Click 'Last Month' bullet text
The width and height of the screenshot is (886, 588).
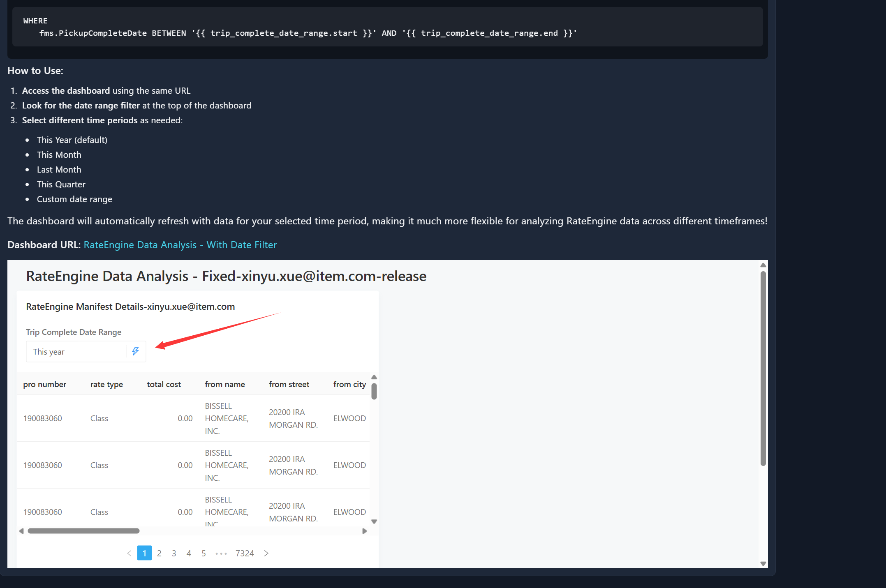pyautogui.click(x=59, y=170)
